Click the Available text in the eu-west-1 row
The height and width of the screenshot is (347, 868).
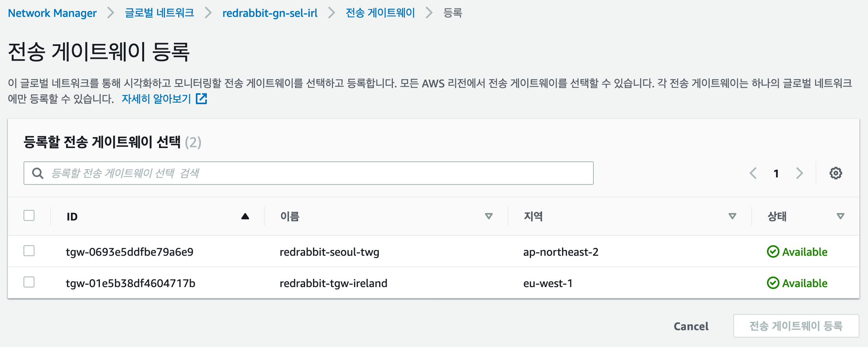pyautogui.click(x=805, y=283)
